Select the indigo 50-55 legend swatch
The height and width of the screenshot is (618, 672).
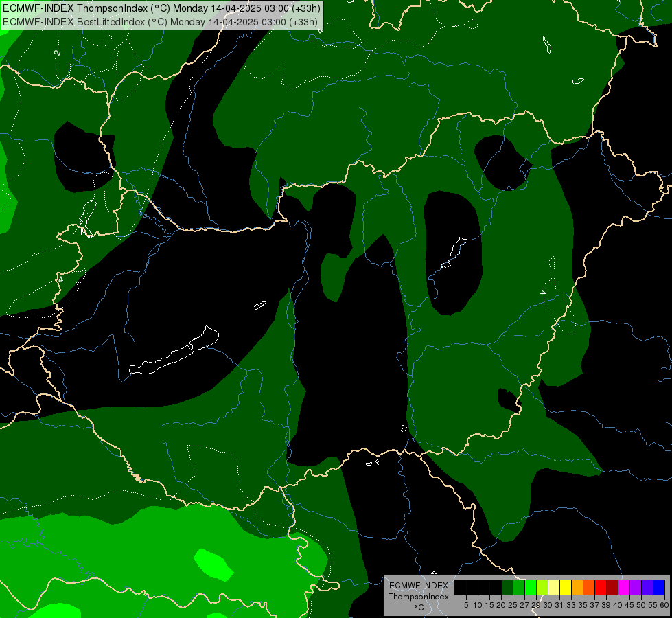pos(647,587)
